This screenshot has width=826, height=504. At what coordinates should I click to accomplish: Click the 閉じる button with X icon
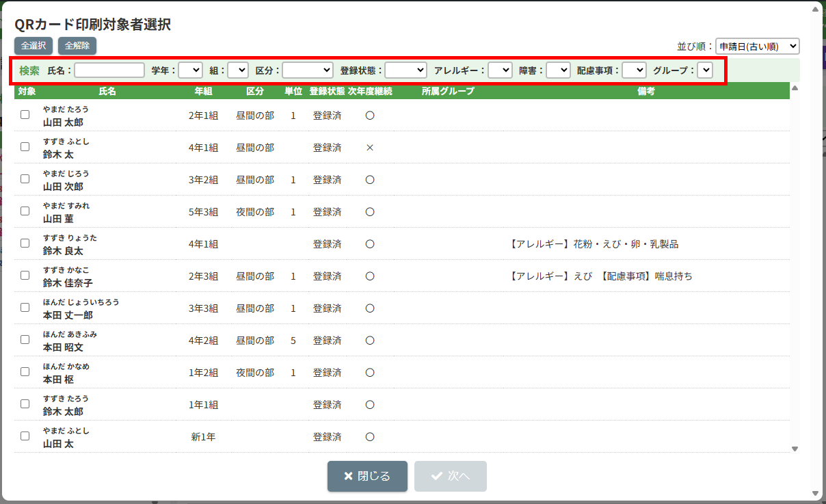click(367, 476)
